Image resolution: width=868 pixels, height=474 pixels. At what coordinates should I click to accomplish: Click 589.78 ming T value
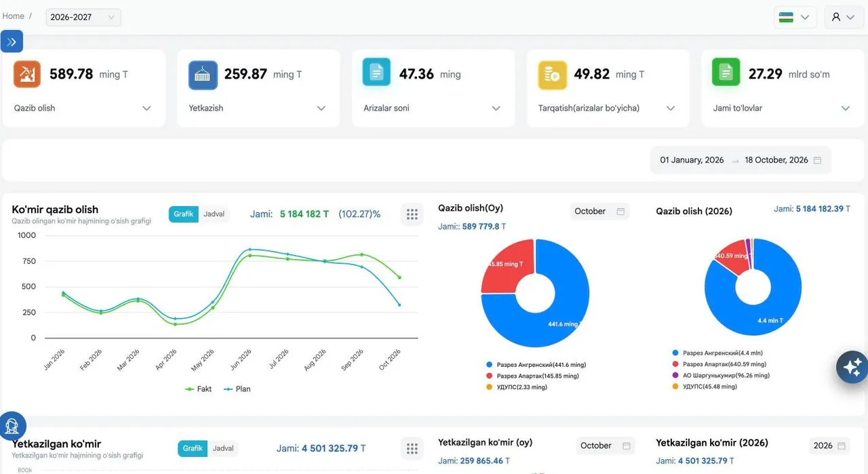(89, 75)
